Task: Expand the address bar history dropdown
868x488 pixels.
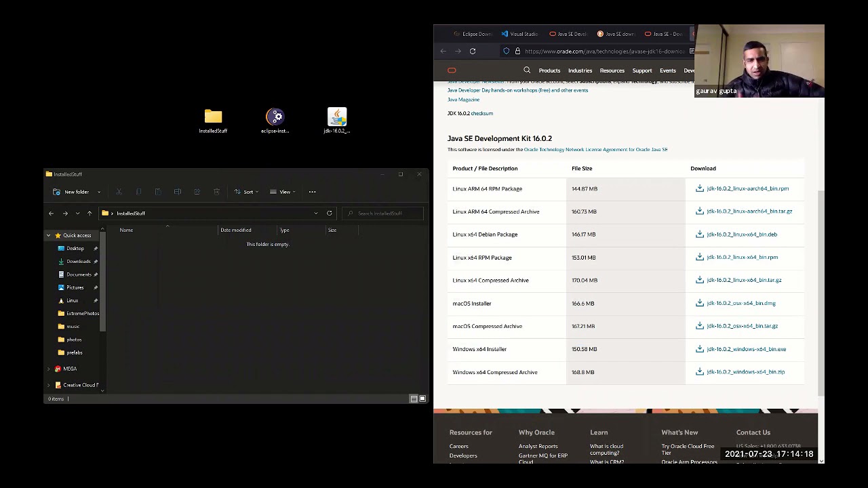Action: pos(316,213)
